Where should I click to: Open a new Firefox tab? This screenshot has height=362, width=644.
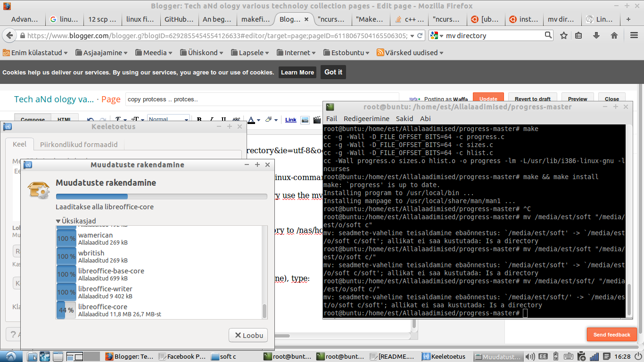click(628, 19)
